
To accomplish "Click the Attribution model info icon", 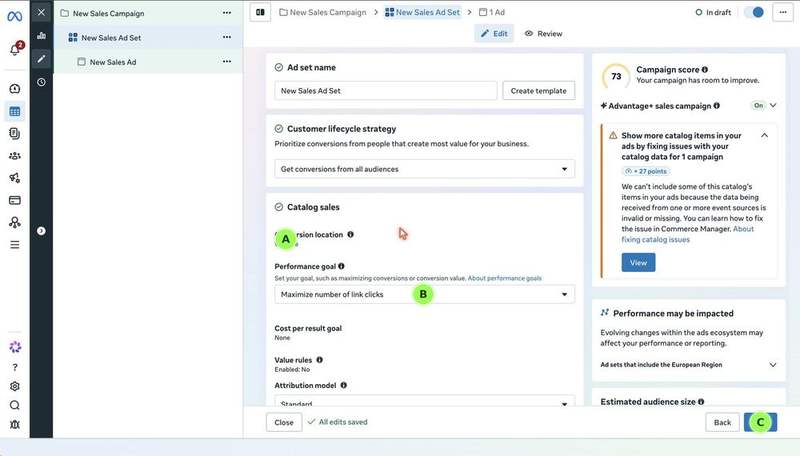I will (343, 385).
